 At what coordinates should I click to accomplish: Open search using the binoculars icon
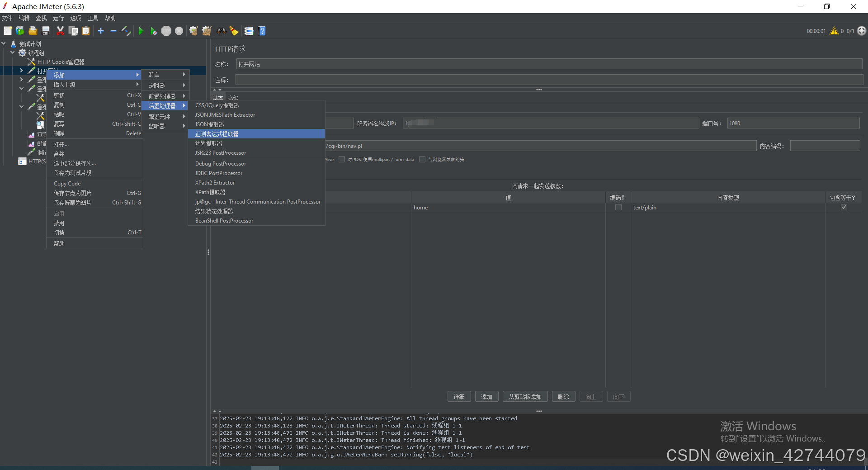tap(222, 31)
